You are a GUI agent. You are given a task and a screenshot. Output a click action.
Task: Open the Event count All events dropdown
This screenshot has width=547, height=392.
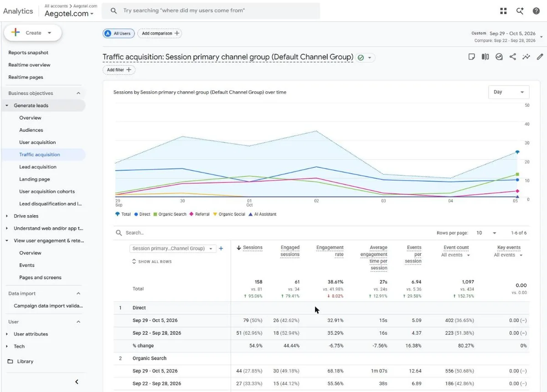tap(456, 255)
